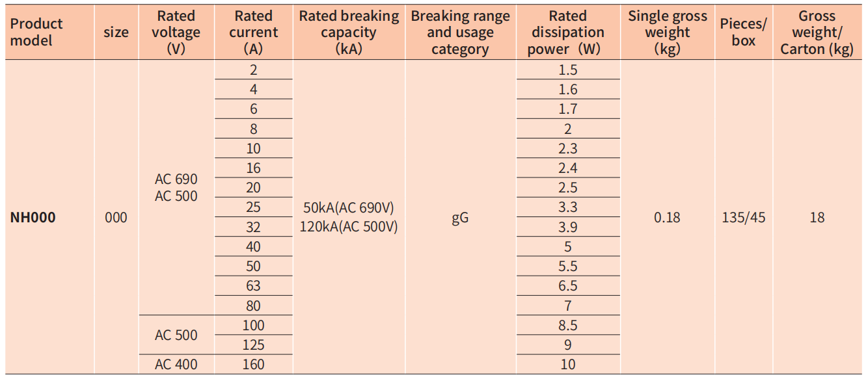Click the 160 rated current cell
Image resolution: width=868 pixels, height=379 pixels.
coord(254,365)
